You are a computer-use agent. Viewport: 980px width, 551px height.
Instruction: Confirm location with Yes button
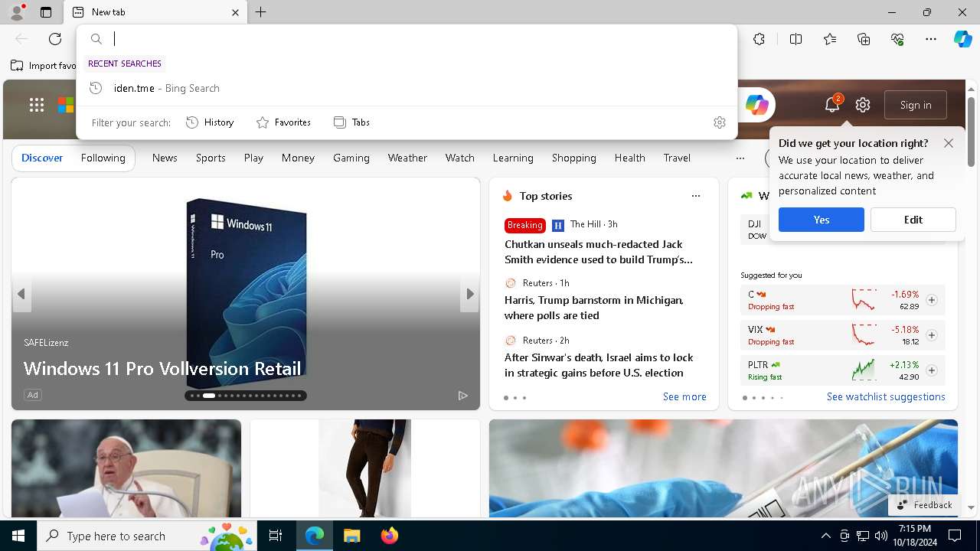[x=822, y=220]
